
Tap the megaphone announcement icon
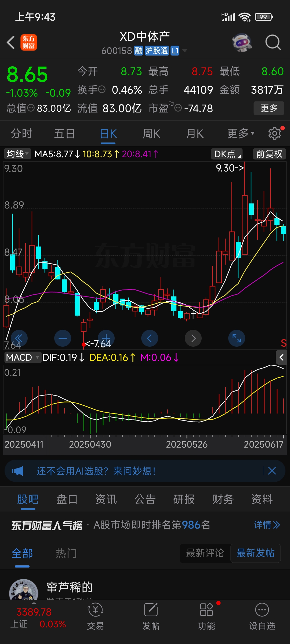pos(18,471)
